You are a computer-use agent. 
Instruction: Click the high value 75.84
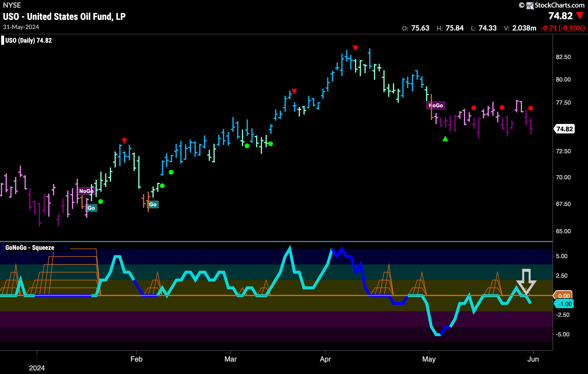click(454, 28)
